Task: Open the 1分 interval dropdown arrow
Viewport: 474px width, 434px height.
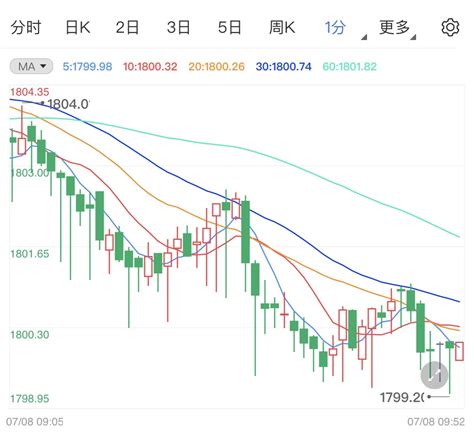Action: click(364, 37)
